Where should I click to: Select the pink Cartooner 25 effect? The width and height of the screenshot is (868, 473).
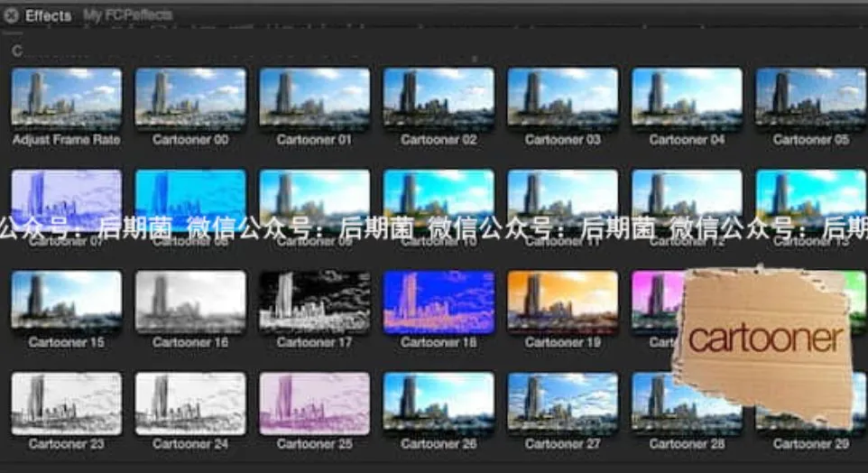[314, 403]
